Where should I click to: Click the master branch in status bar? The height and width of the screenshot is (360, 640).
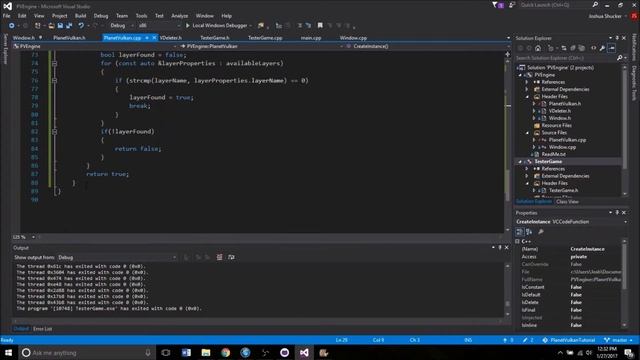pyautogui.click(x=618, y=340)
